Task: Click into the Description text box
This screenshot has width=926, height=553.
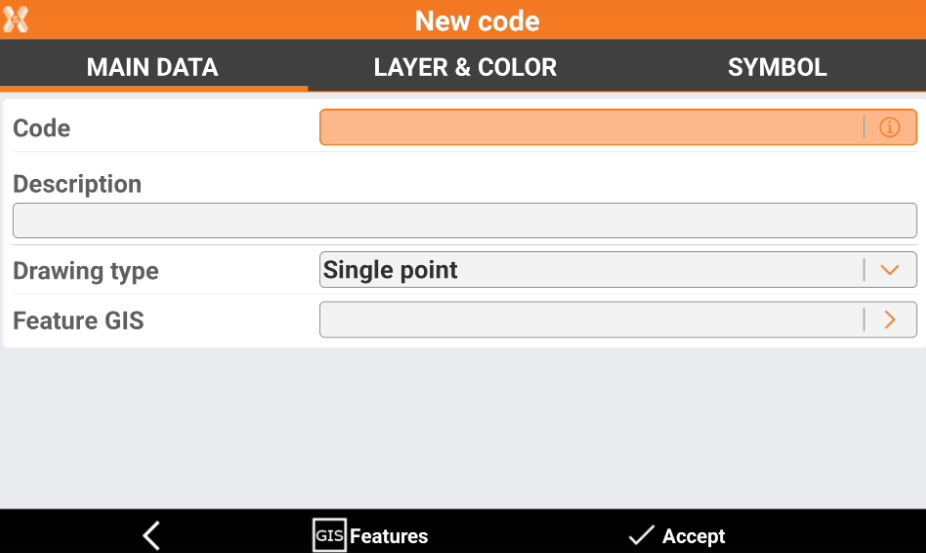Action: tap(464, 220)
